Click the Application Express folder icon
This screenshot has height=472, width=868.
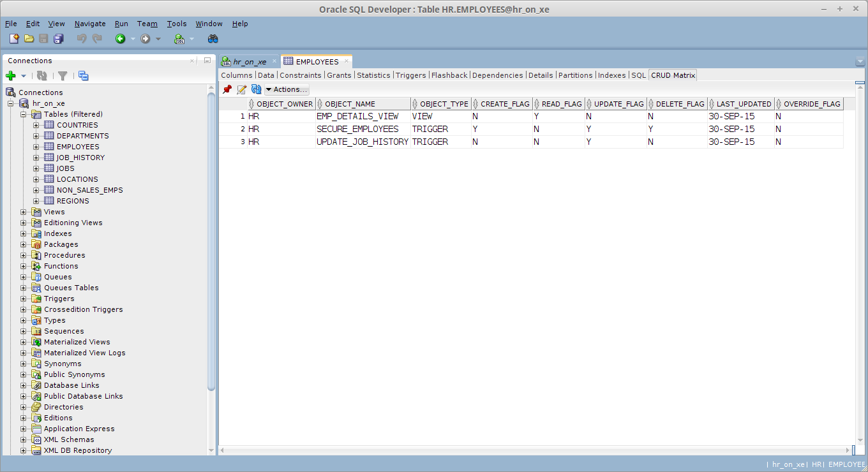[x=37, y=429]
